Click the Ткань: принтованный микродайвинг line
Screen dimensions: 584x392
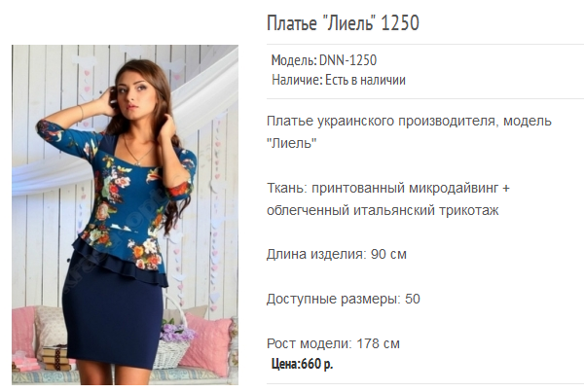388,189
